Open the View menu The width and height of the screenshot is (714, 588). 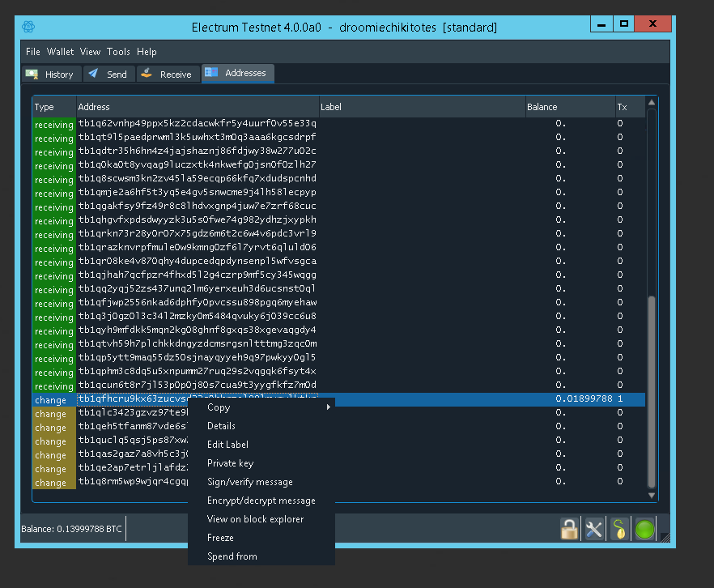click(x=90, y=52)
